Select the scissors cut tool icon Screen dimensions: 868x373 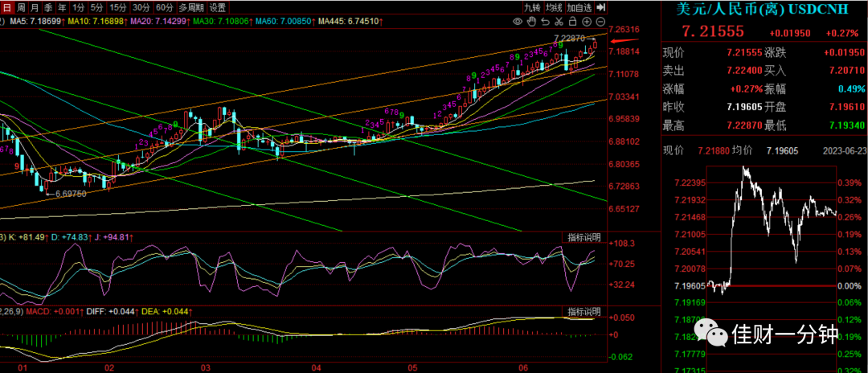559,22
